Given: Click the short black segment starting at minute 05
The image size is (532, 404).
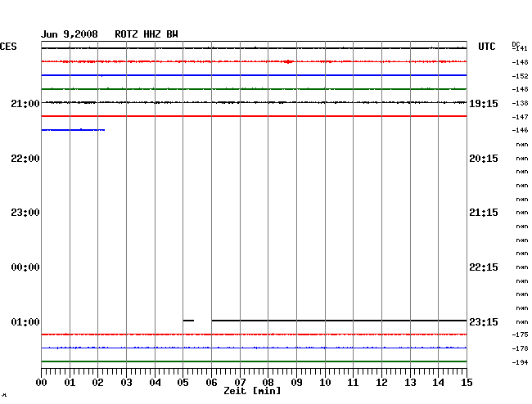Looking at the screenshot, I should [188, 321].
